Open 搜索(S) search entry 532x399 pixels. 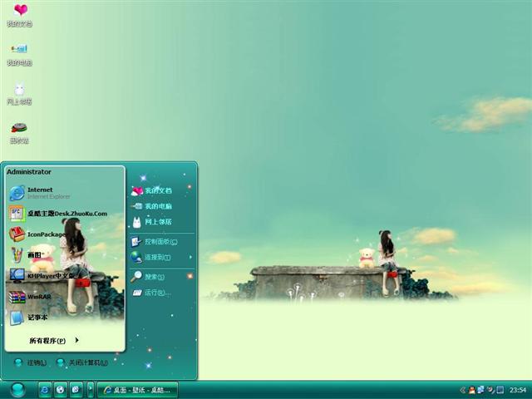[148, 277]
